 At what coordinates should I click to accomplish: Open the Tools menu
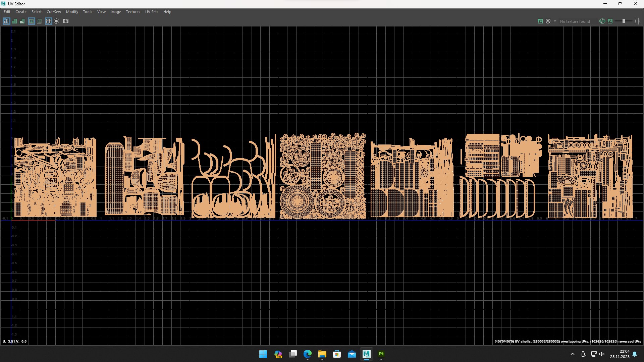(88, 12)
